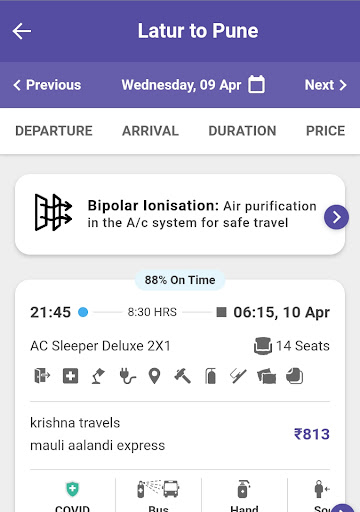Sort buses by DURATION
Viewport: 360px width, 512px height.
point(242,131)
